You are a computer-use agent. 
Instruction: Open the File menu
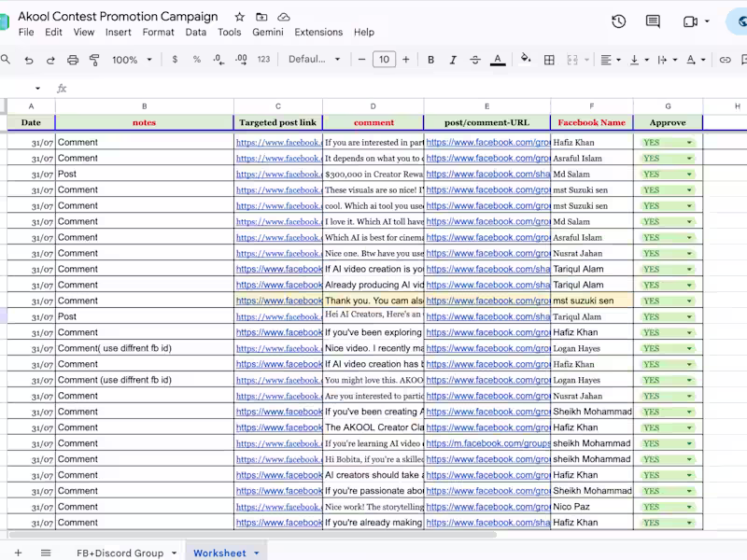click(x=26, y=33)
